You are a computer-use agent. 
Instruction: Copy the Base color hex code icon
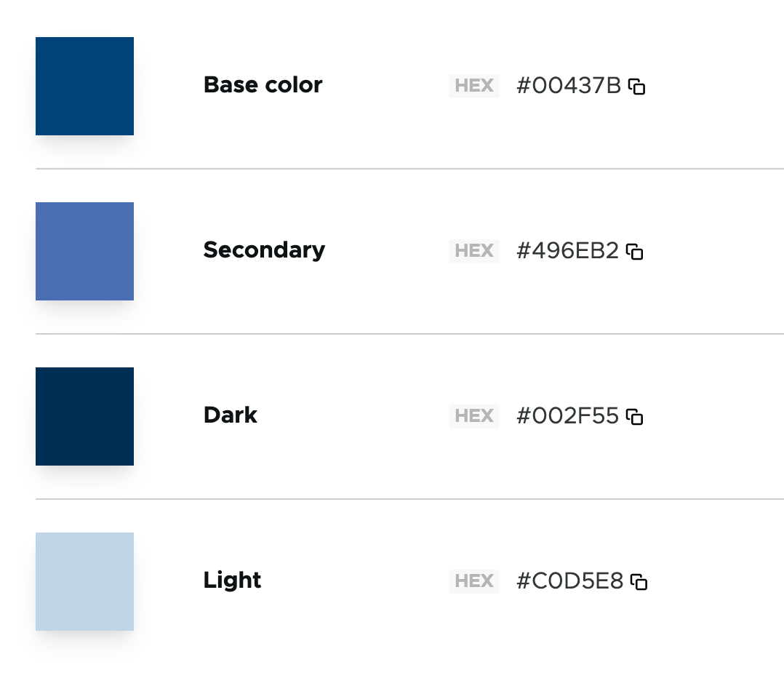point(637,87)
